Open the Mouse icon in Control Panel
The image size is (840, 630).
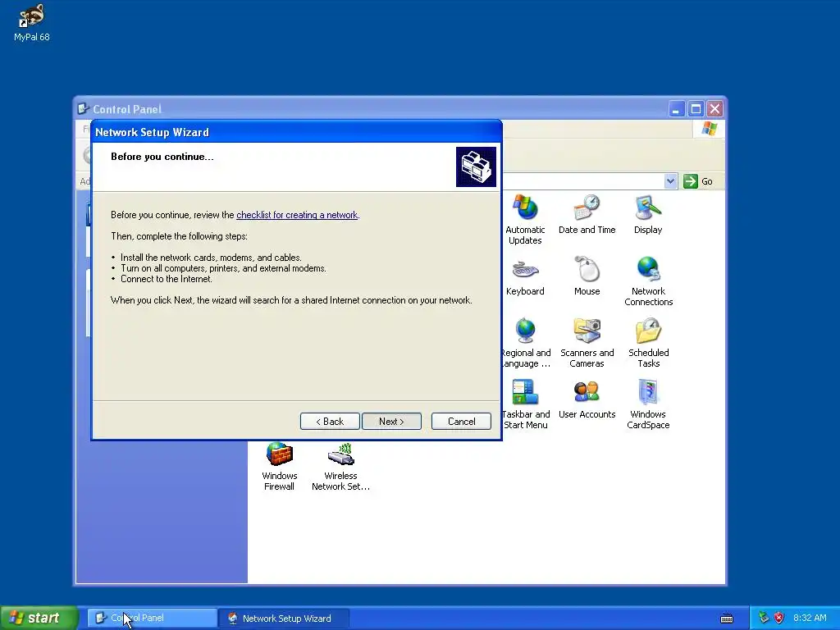point(587,276)
